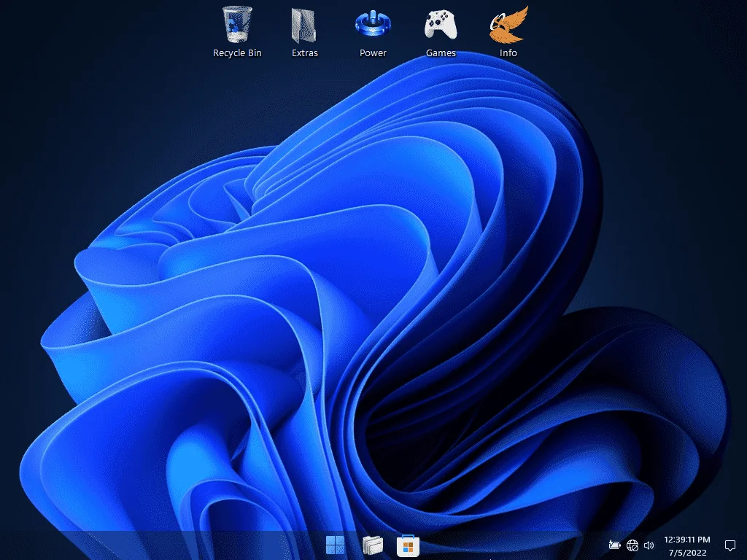Select the "Games" label text
Viewport: 747px width, 560px height.
click(x=441, y=52)
